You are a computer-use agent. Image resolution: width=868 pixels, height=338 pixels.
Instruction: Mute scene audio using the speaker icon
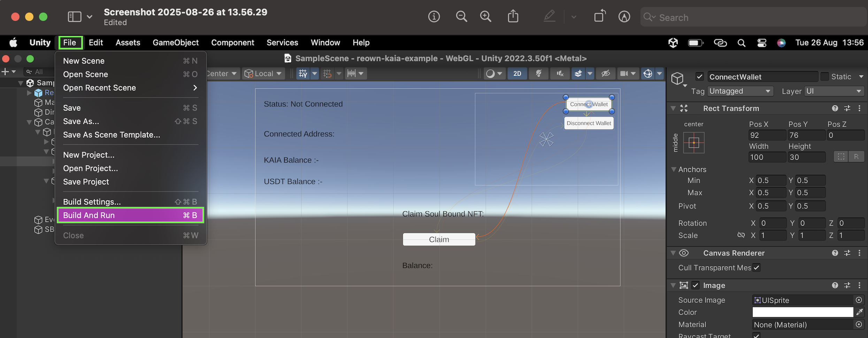[x=560, y=74]
